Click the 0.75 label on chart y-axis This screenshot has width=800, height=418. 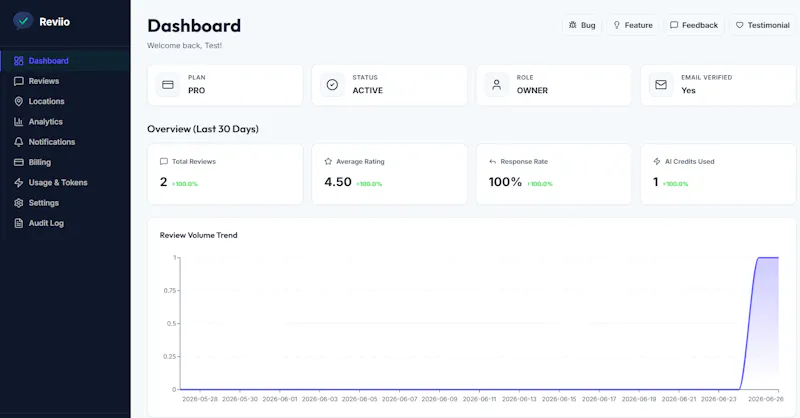169,290
